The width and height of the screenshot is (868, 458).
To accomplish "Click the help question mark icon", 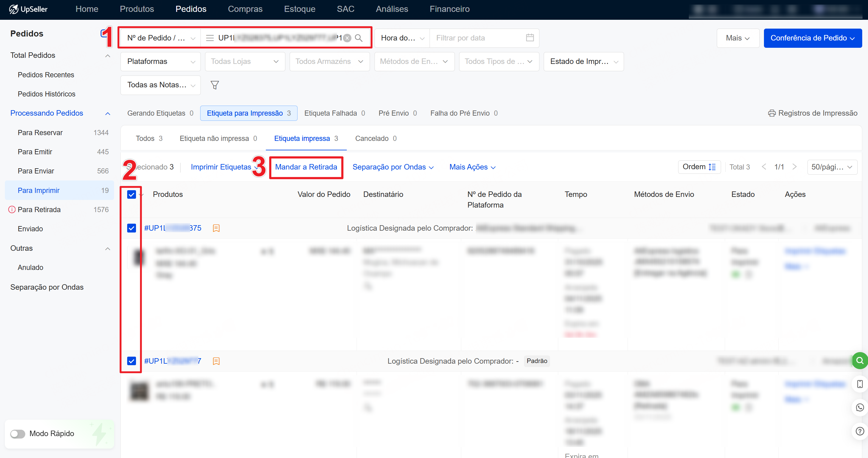I will point(859,431).
